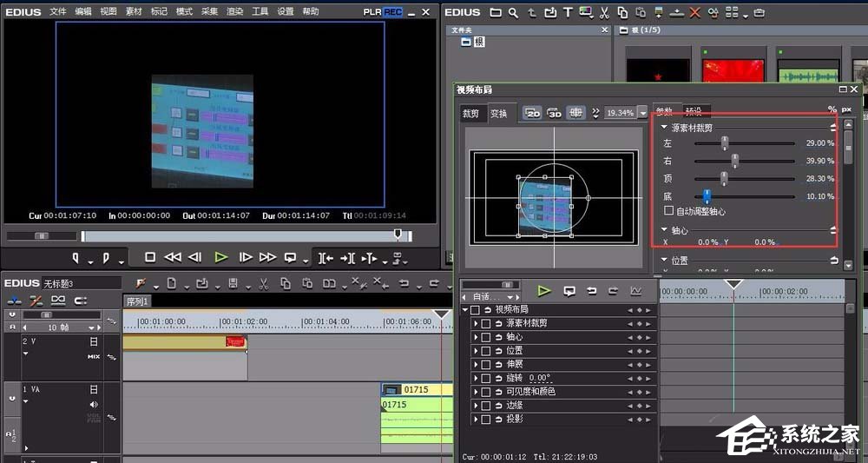Viewport: 868px width, 463px height.
Task: Click the save icon in timeline toolbar
Action: 233,283
